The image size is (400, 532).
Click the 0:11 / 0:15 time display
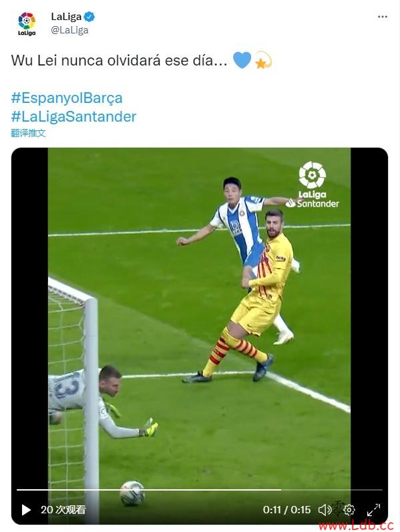pyautogui.click(x=286, y=509)
